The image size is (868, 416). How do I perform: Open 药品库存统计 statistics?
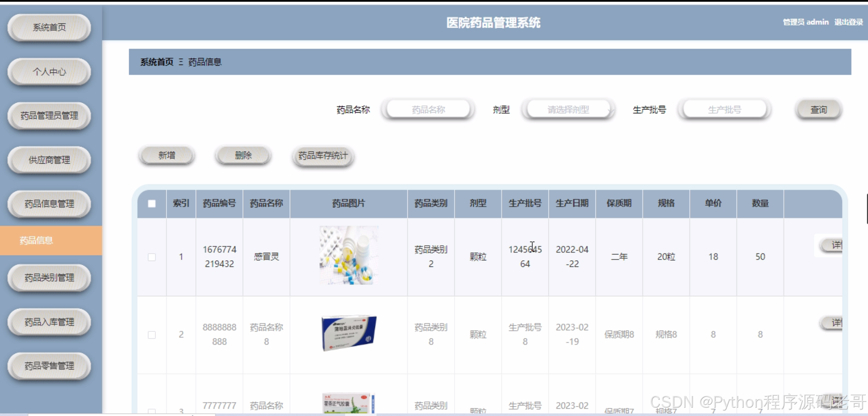pos(323,156)
